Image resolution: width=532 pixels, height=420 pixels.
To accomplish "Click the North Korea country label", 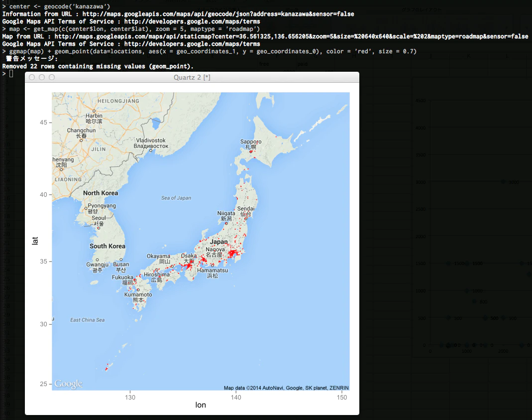I will pyautogui.click(x=101, y=193).
